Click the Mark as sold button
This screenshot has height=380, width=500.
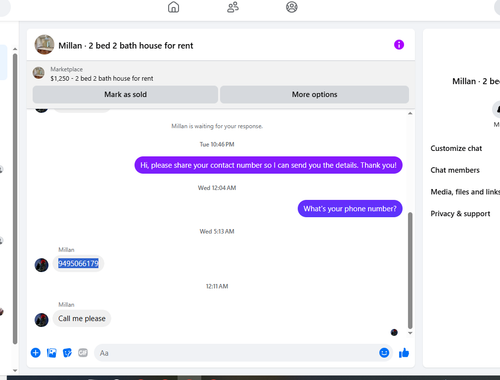(125, 94)
